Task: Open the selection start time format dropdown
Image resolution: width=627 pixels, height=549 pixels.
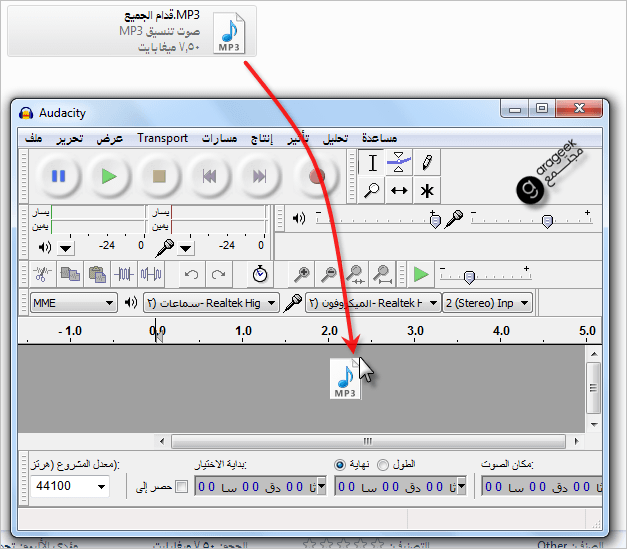Action: 321,486
